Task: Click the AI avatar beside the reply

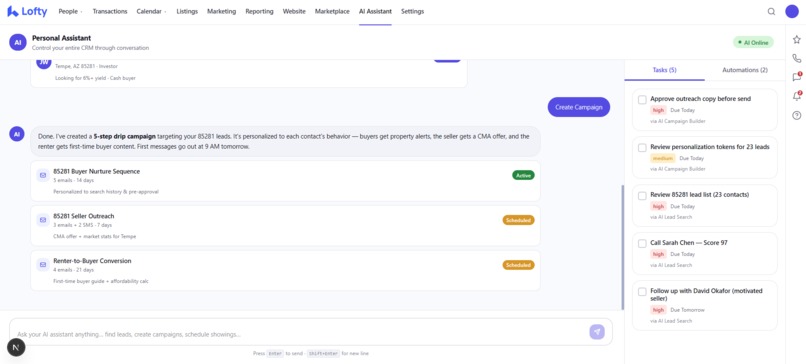Action: [x=16, y=134]
